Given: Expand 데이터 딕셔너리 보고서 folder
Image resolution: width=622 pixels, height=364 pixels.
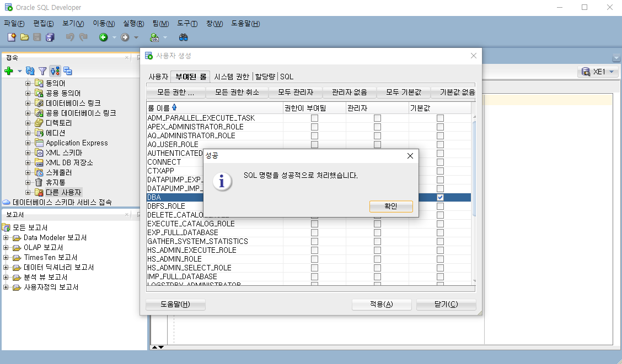Looking at the screenshot, I should (6, 268).
